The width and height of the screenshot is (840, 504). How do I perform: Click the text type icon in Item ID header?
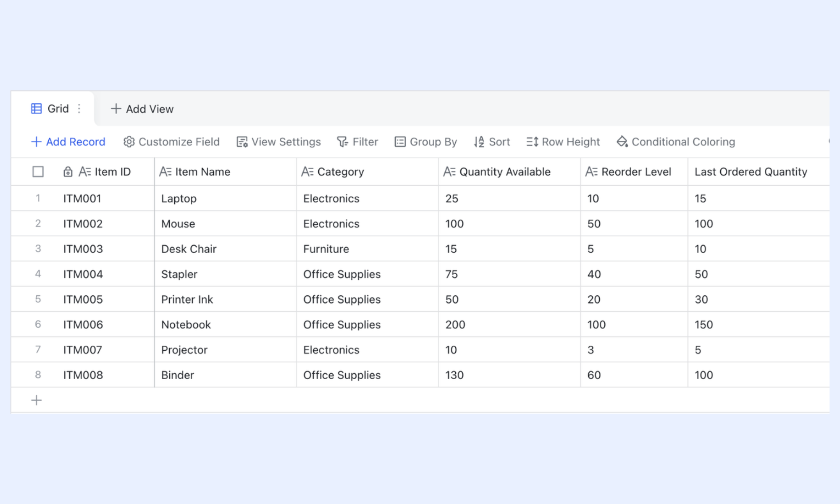pyautogui.click(x=85, y=172)
